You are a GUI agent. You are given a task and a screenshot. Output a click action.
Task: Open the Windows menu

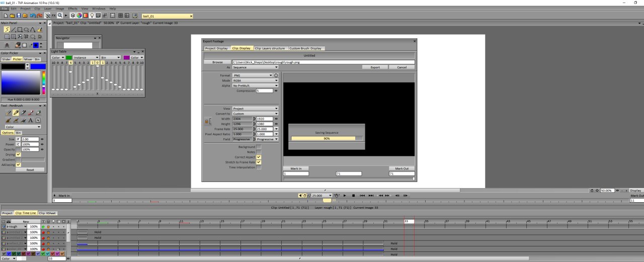99,9
